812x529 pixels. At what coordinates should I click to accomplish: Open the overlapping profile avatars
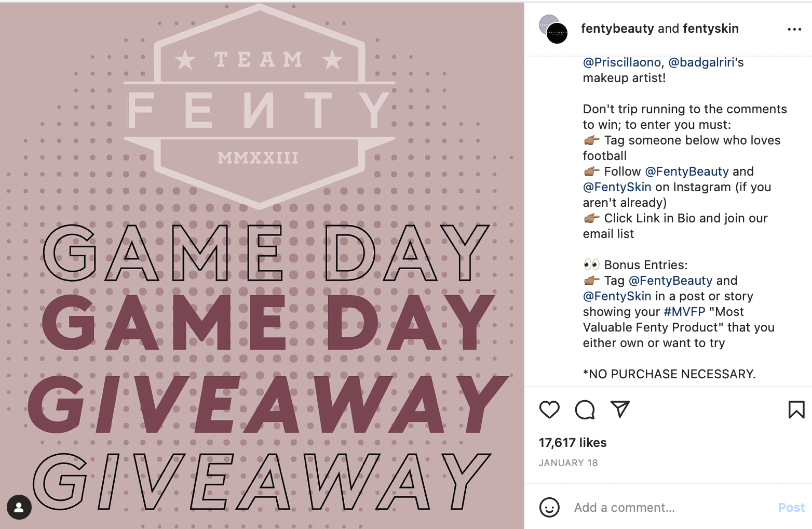(553, 30)
